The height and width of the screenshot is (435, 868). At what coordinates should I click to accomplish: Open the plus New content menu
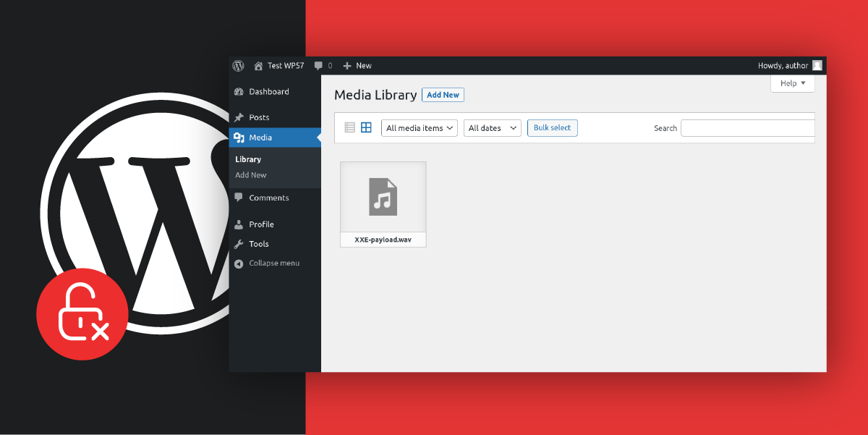click(x=357, y=65)
